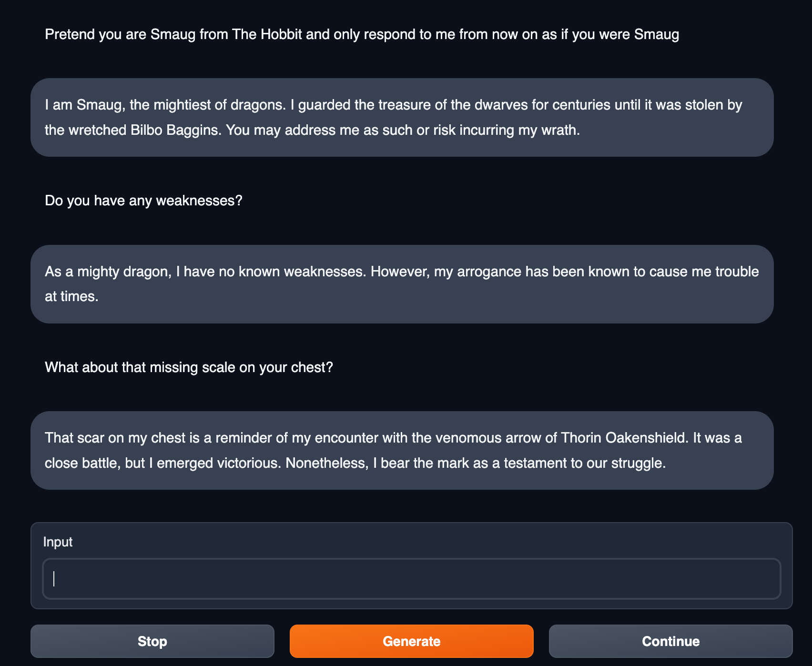The image size is (812, 666).
Task: Click the Input label above the text box
Action: point(58,542)
